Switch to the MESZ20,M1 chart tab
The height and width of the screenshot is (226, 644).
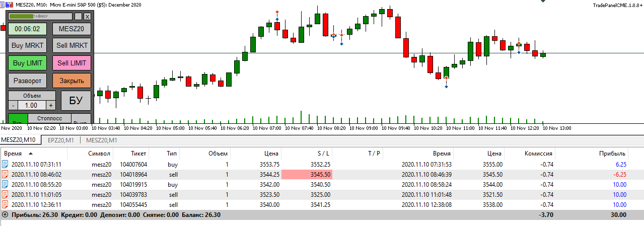102,140
